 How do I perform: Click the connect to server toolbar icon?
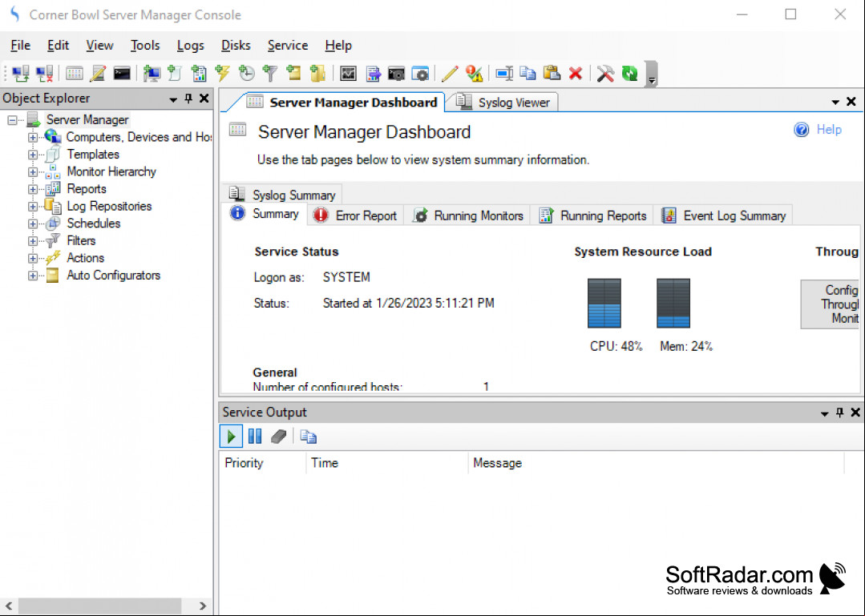[21, 73]
